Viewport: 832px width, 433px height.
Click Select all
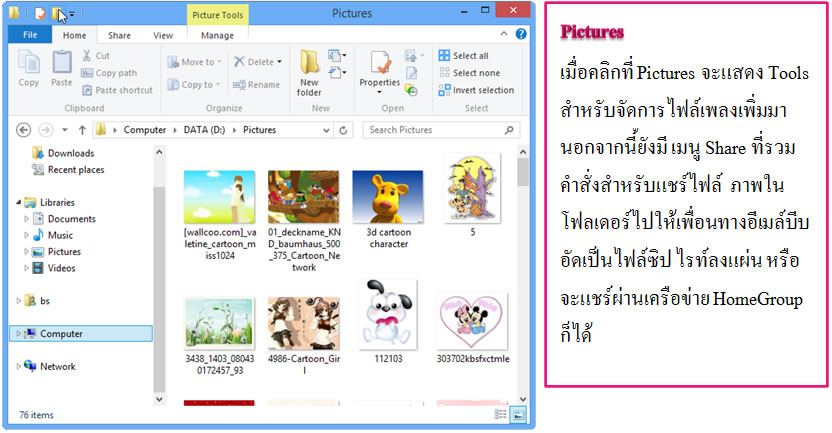[463, 55]
